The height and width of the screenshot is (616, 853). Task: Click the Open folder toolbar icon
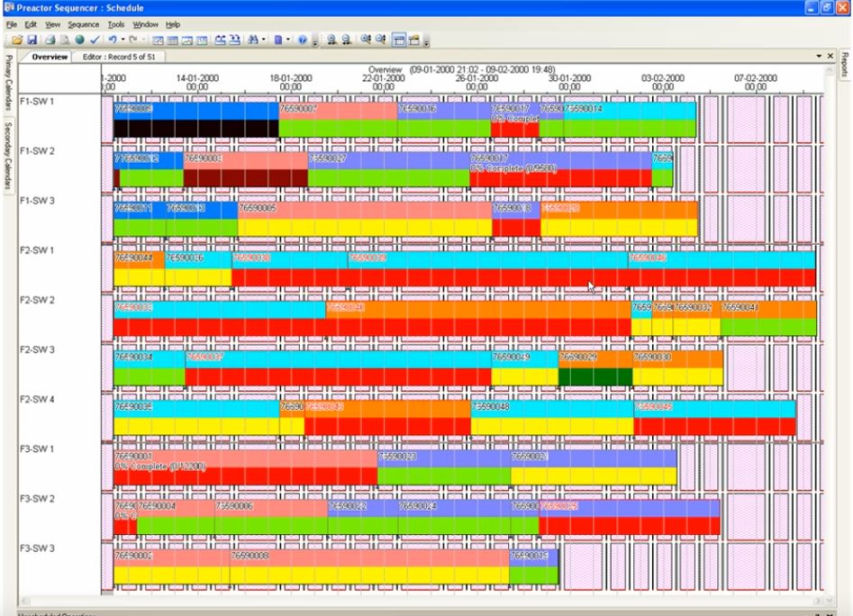(x=17, y=41)
